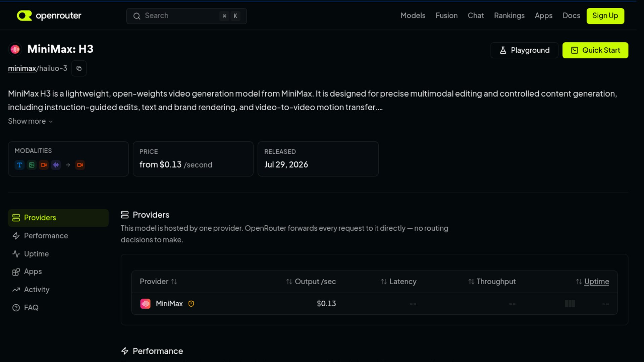
Task: Sort table by Provider column
Action: point(158,282)
